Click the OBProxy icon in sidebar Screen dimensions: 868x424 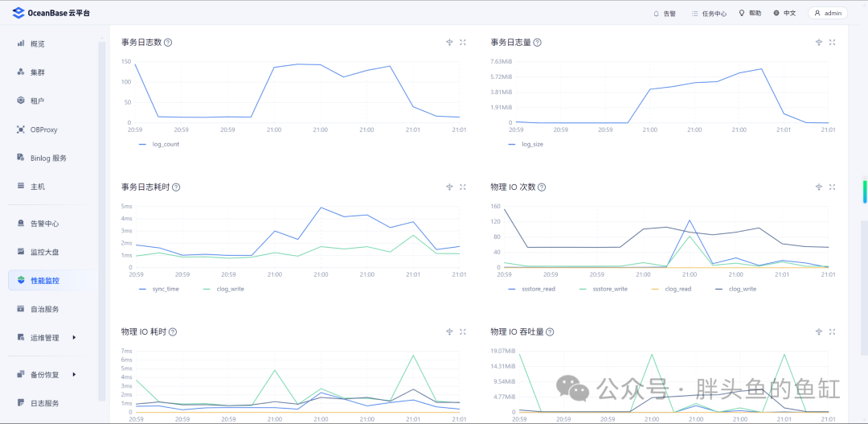(21, 130)
